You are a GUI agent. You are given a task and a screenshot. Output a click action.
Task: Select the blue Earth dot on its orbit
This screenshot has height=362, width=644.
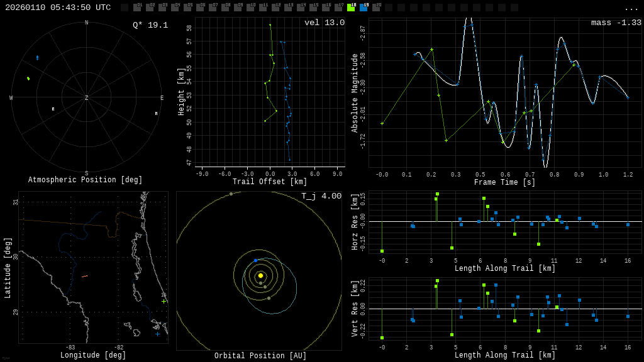tap(255, 260)
